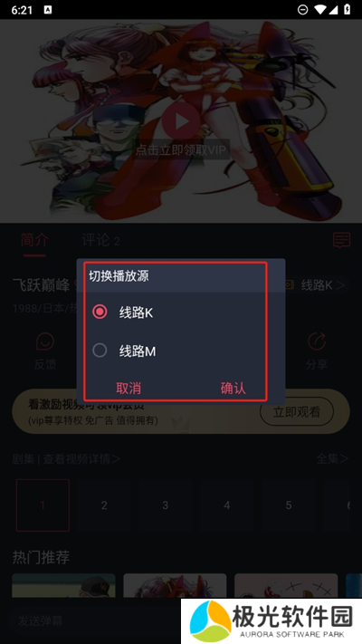Tap the keyboard indicator icon near the clock
362x644 pixels.
click(x=48, y=10)
